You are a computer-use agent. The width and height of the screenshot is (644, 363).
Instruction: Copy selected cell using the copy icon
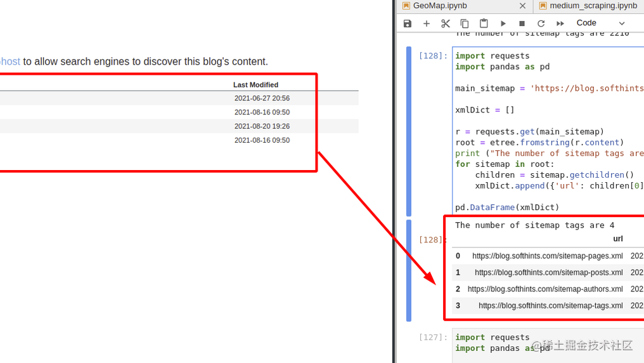pyautogui.click(x=465, y=23)
